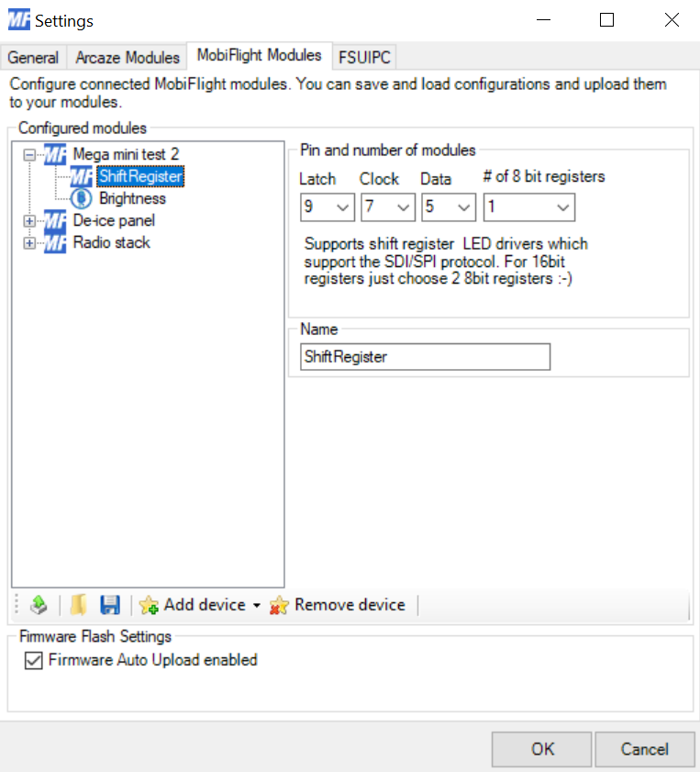Image resolution: width=700 pixels, height=772 pixels.
Task: Select Brightness in the module tree
Action: click(132, 198)
